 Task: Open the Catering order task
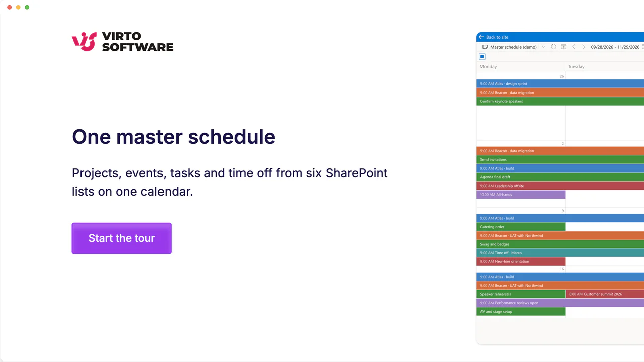tap(521, 227)
